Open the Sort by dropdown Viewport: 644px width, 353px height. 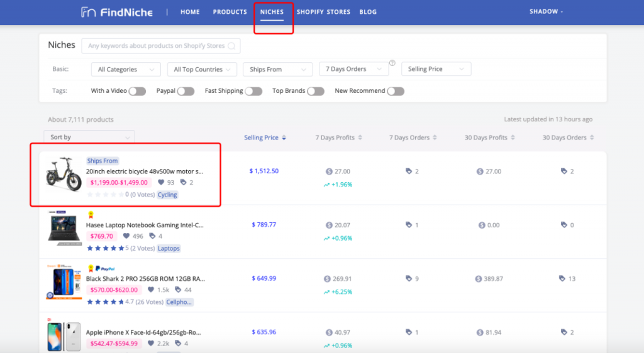[x=89, y=138]
